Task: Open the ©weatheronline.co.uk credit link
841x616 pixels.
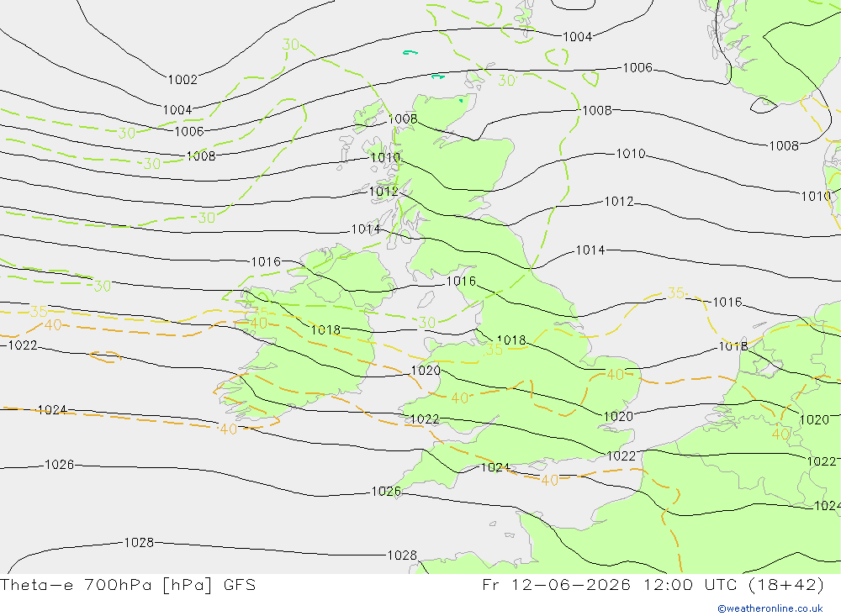Action: 770,608
